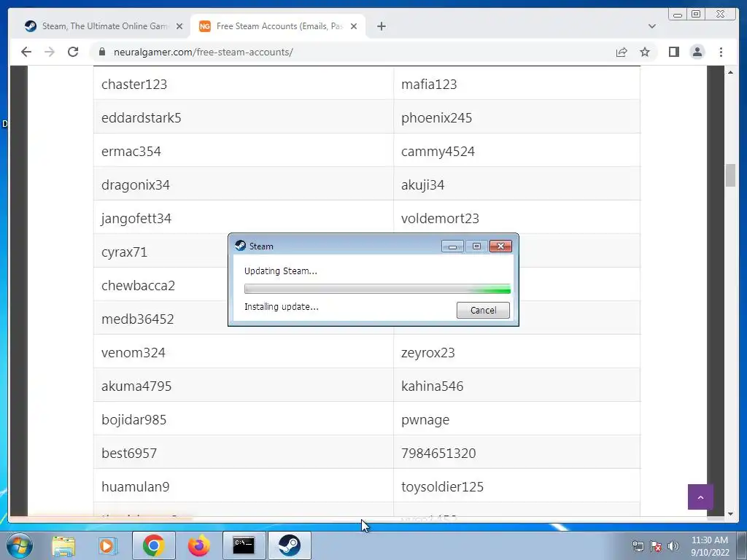Expand the tab search dropdown arrow

click(652, 26)
